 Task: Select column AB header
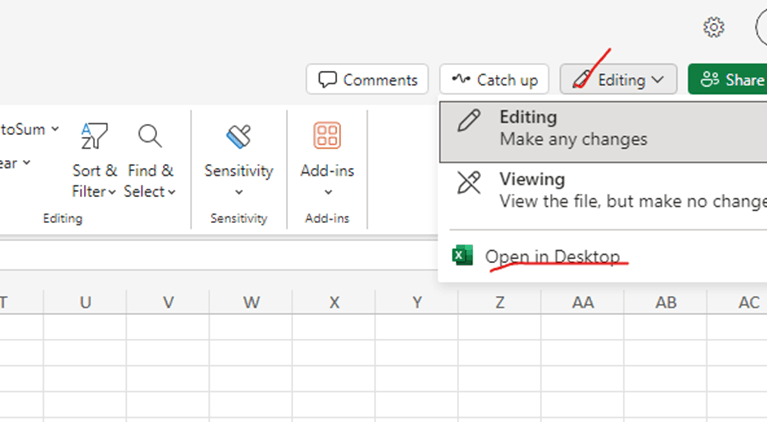coord(666,302)
